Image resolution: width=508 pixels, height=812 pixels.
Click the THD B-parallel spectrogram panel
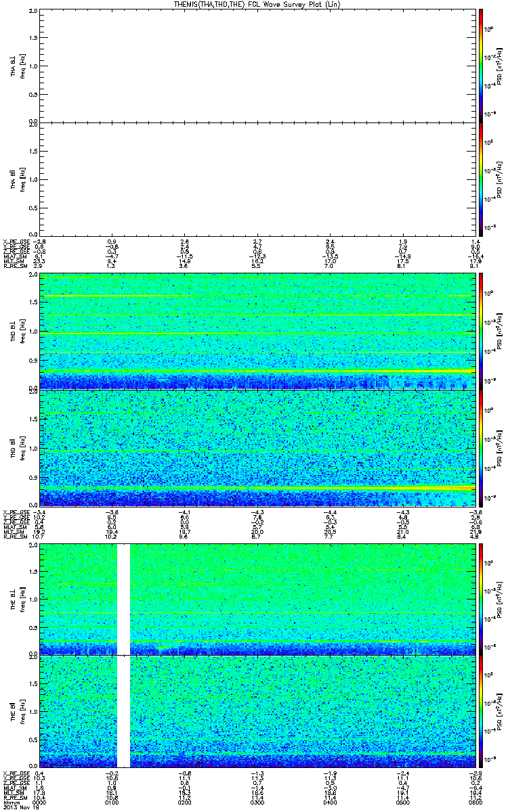(x=257, y=447)
